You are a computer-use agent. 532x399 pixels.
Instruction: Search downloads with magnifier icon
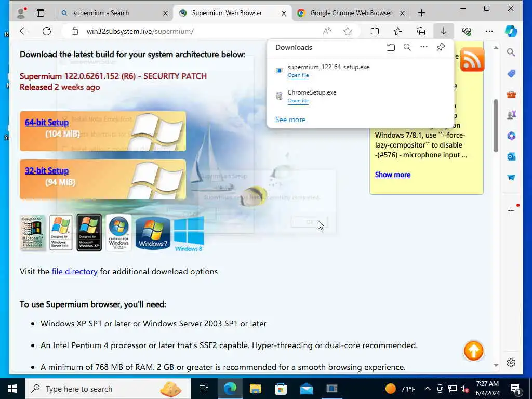(407, 47)
